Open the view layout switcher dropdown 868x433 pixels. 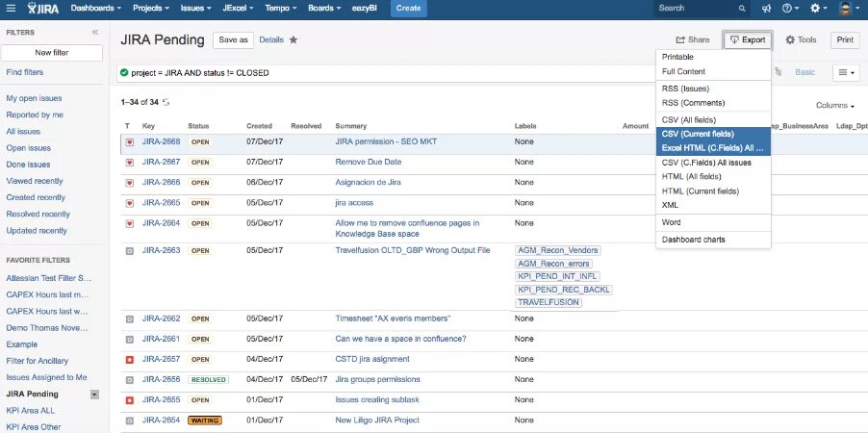846,72
